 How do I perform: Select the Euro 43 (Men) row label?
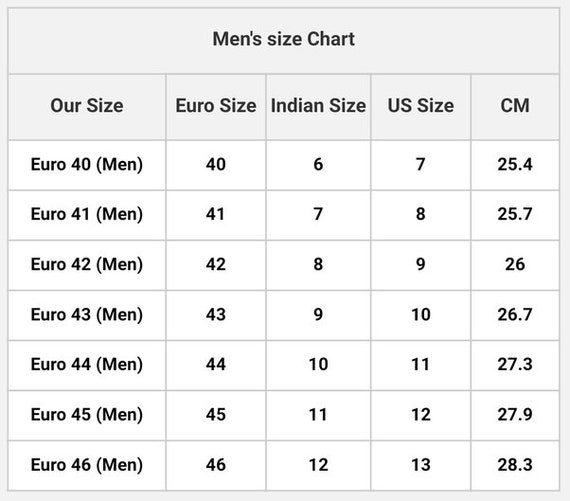coord(87,314)
